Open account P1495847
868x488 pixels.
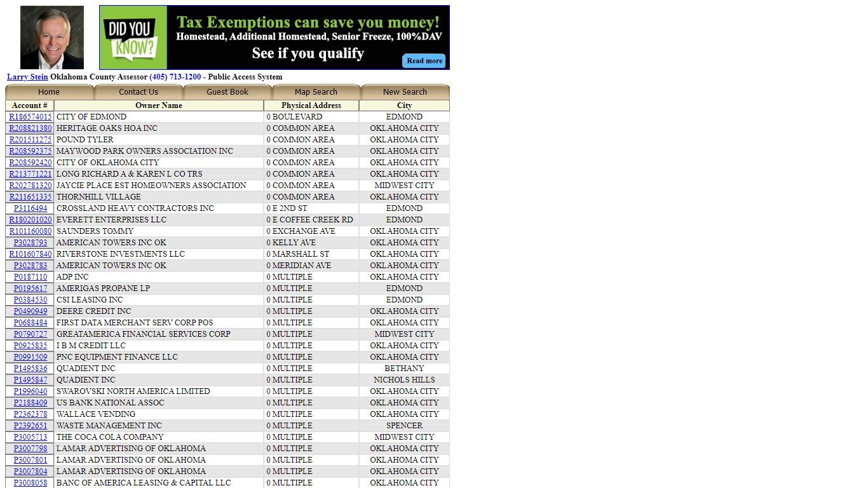pos(31,380)
